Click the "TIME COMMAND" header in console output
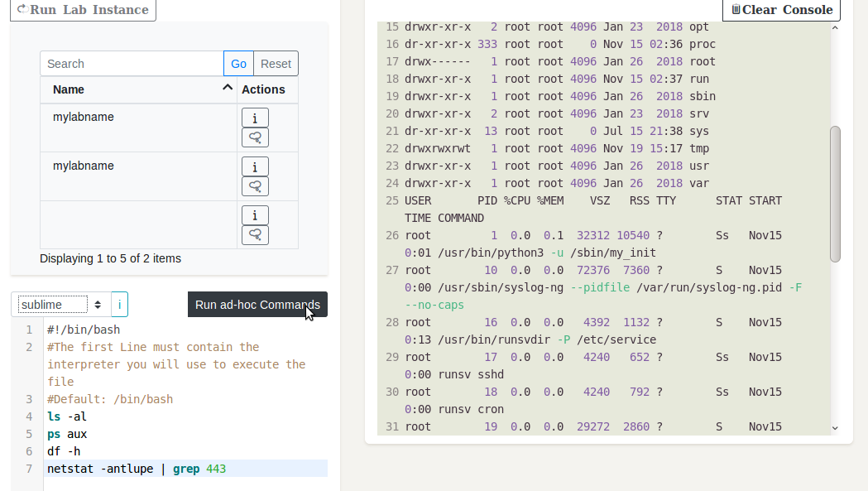 point(444,218)
